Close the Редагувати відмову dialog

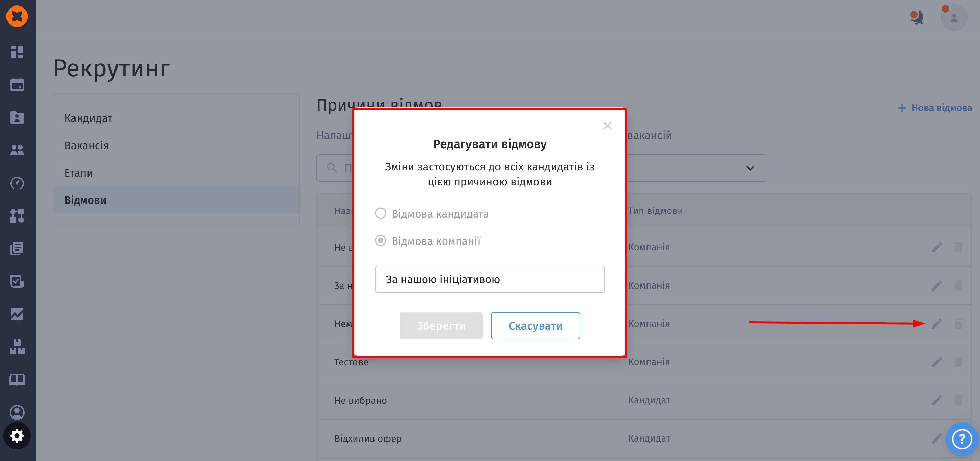coord(607,126)
